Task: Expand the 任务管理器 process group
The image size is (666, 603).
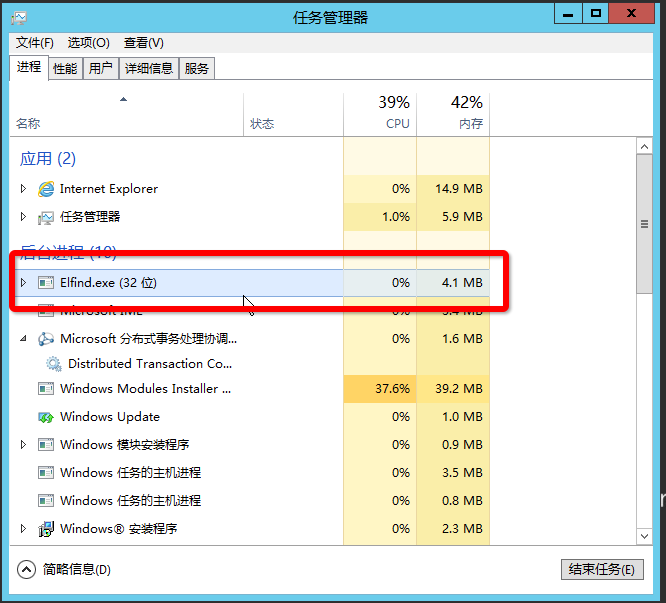Action: pos(23,217)
